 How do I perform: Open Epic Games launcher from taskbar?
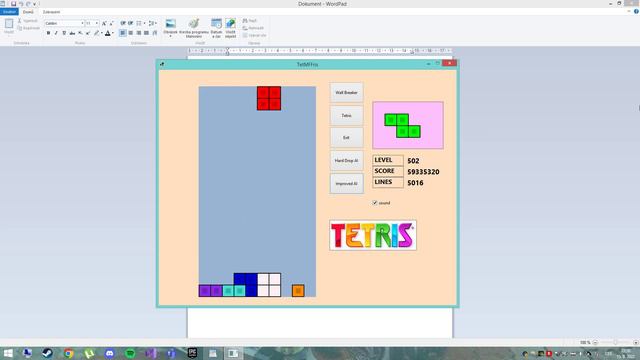(x=192, y=353)
